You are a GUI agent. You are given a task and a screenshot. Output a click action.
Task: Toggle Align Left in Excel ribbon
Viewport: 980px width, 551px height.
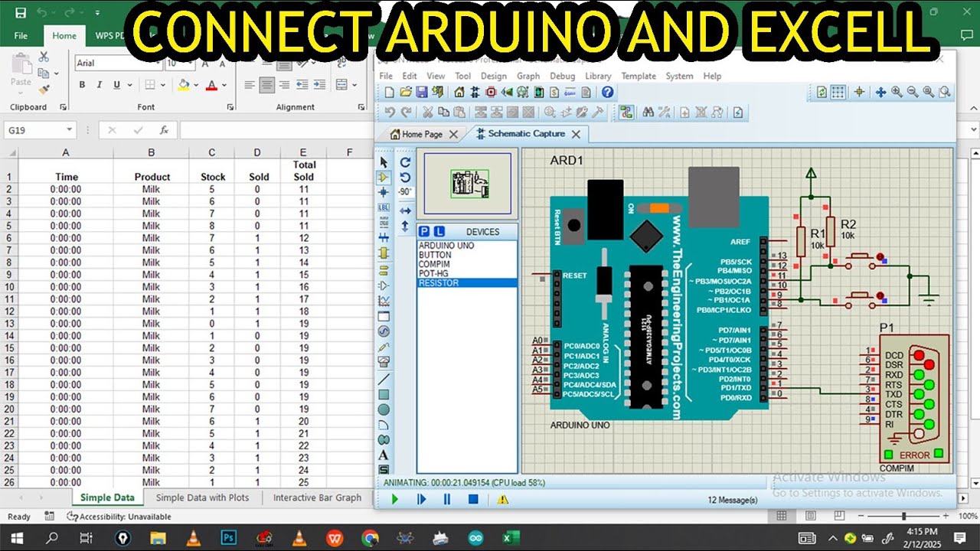click(250, 85)
